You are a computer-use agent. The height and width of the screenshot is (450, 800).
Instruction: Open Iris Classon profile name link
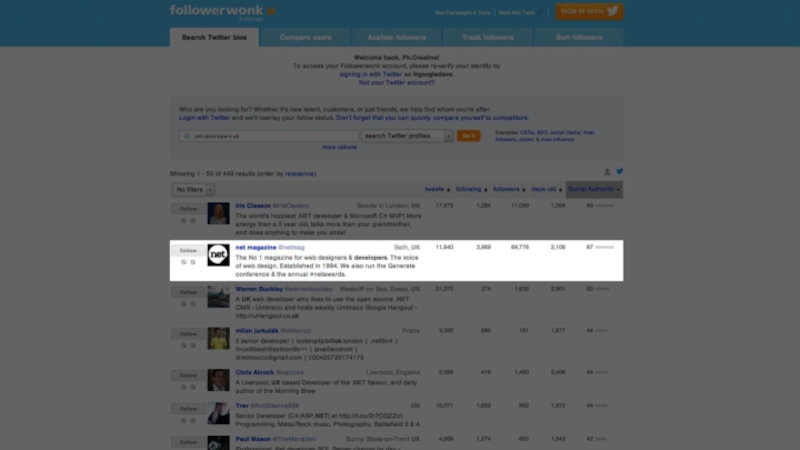pos(253,206)
